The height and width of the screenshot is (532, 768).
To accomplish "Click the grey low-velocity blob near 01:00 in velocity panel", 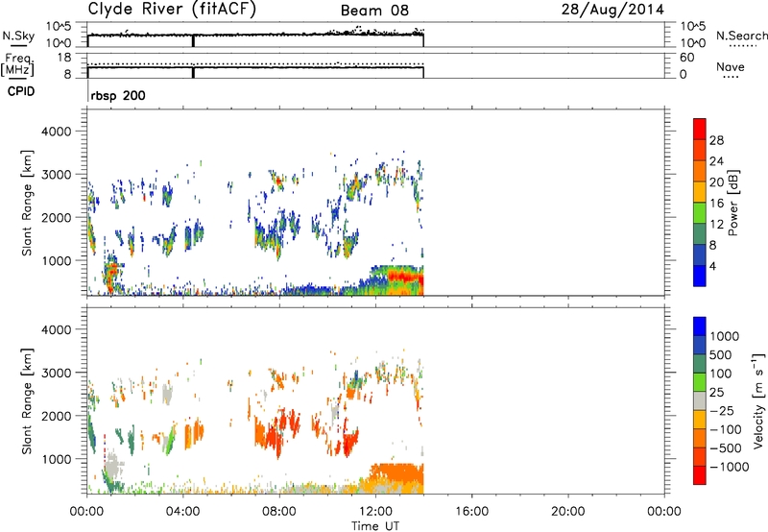I will click(113, 464).
